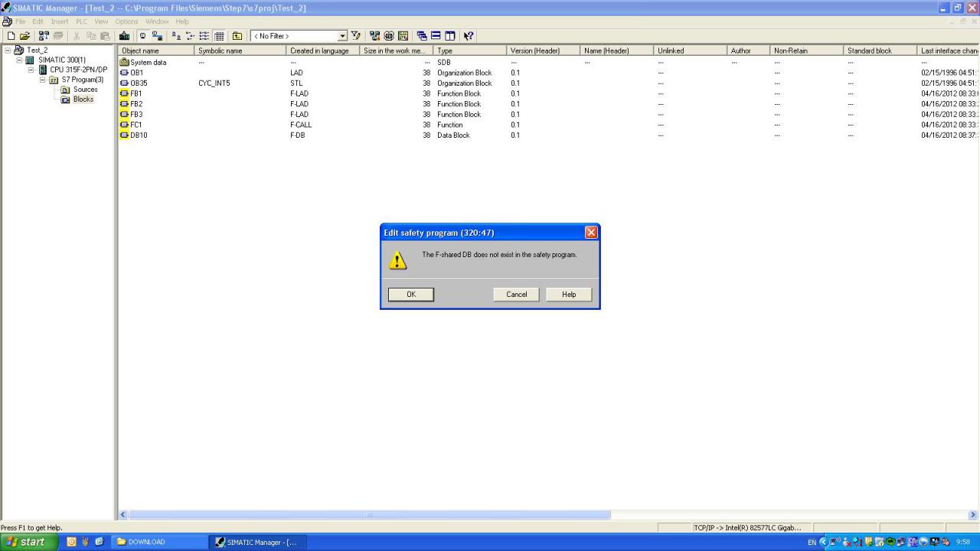This screenshot has width=980, height=551.
Task: Click the scrollbar right arrow
Action: pyautogui.click(x=973, y=515)
